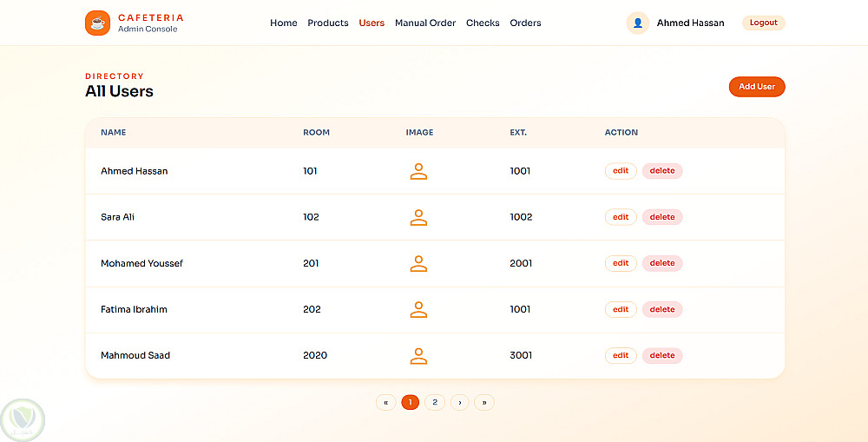The image size is (868, 442).
Task: Click the EXT. column header
Action: (x=518, y=132)
